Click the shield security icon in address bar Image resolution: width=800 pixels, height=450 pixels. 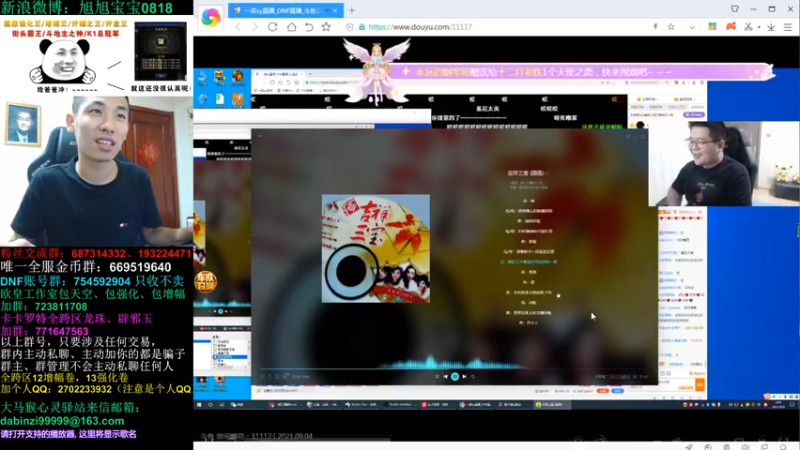point(349,27)
